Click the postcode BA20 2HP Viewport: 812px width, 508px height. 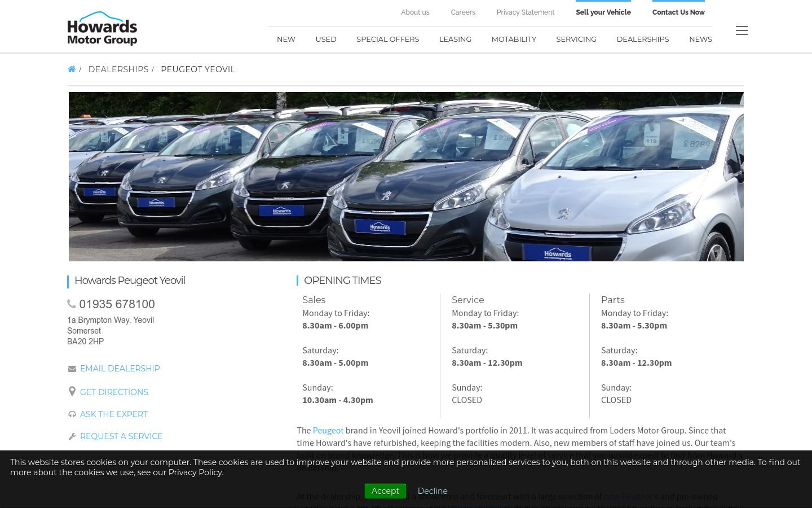coord(85,341)
